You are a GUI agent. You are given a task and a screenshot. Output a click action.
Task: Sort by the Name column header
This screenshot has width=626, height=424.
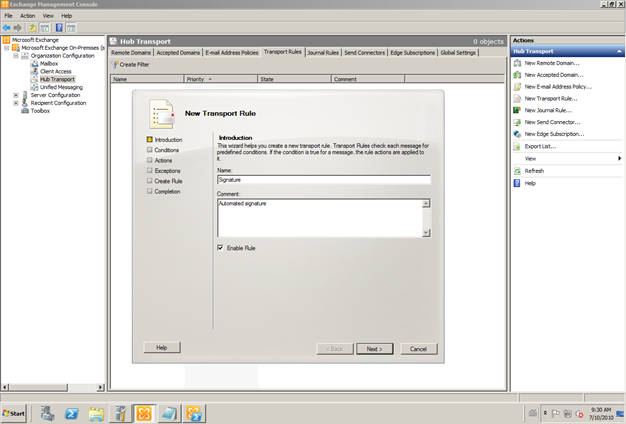(x=147, y=79)
